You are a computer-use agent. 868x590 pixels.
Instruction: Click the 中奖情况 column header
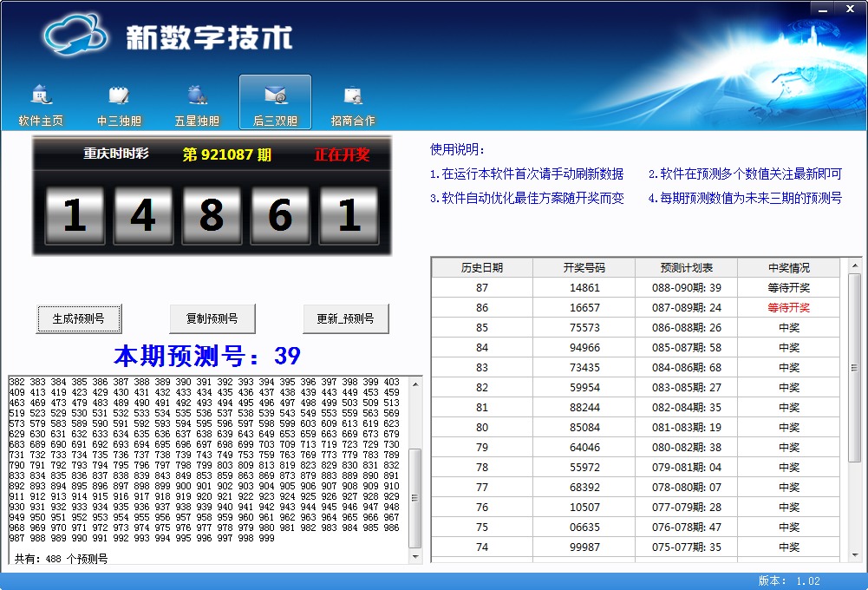(x=788, y=267)
